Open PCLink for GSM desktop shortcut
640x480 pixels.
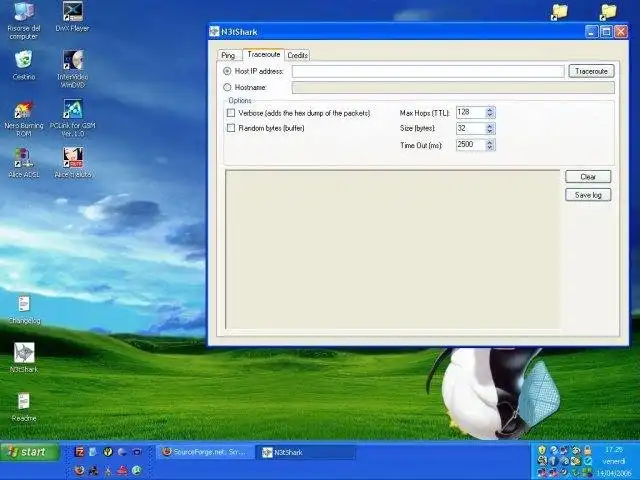(x=73, y=118)
